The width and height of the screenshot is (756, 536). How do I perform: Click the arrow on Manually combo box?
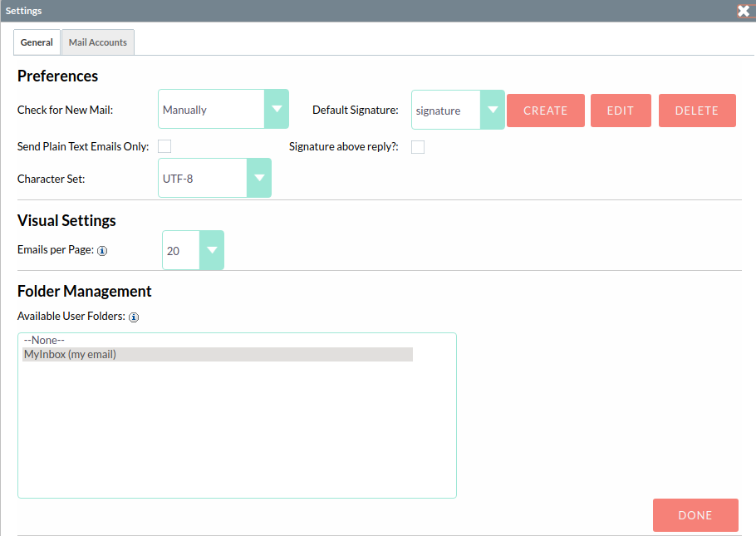(x=277, y=110)
